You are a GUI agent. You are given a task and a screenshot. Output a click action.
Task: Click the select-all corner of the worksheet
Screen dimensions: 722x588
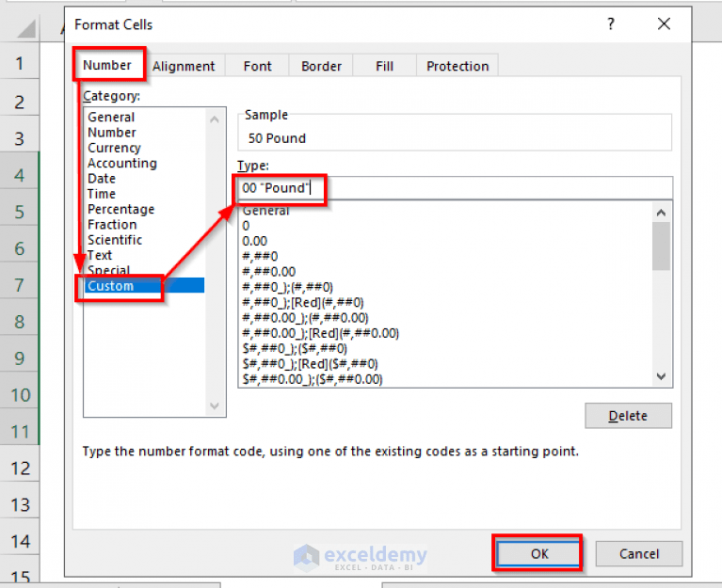coord(26,30)
